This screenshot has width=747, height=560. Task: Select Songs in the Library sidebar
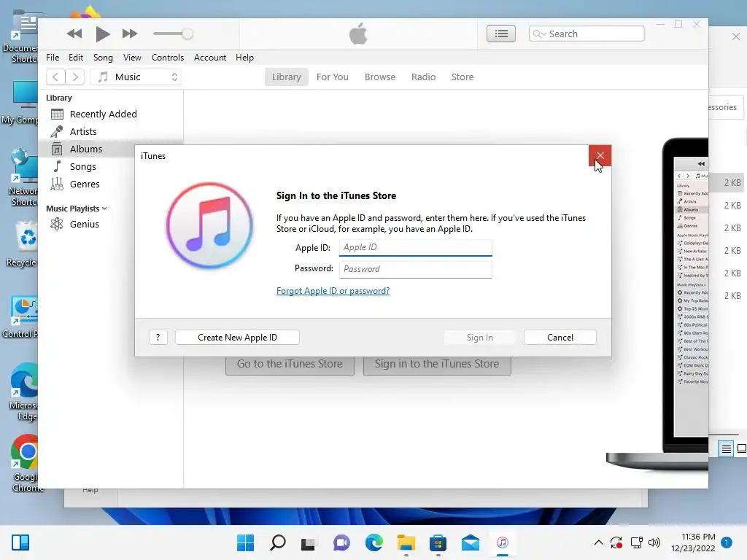83,167
